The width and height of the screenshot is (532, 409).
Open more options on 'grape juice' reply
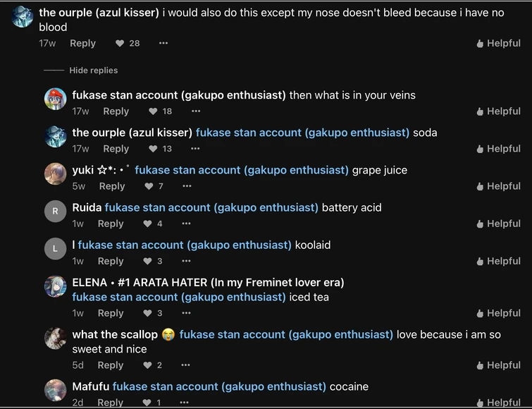(187, 186)
